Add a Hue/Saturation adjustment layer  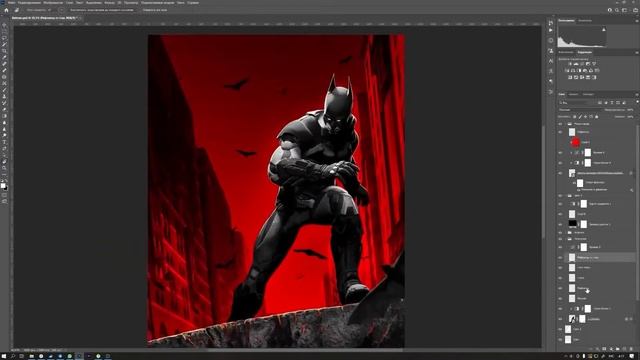coord(567,71)
